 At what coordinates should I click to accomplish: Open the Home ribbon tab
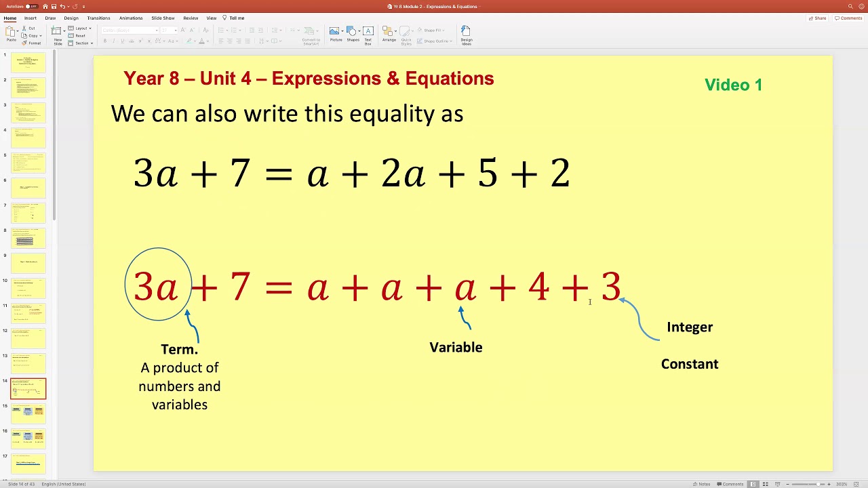pos(10,18)
